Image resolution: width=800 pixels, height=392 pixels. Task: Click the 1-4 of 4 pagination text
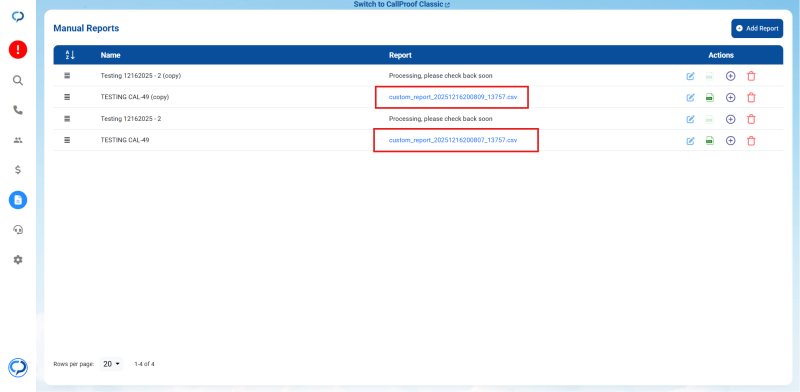click(x=144, y=364)
